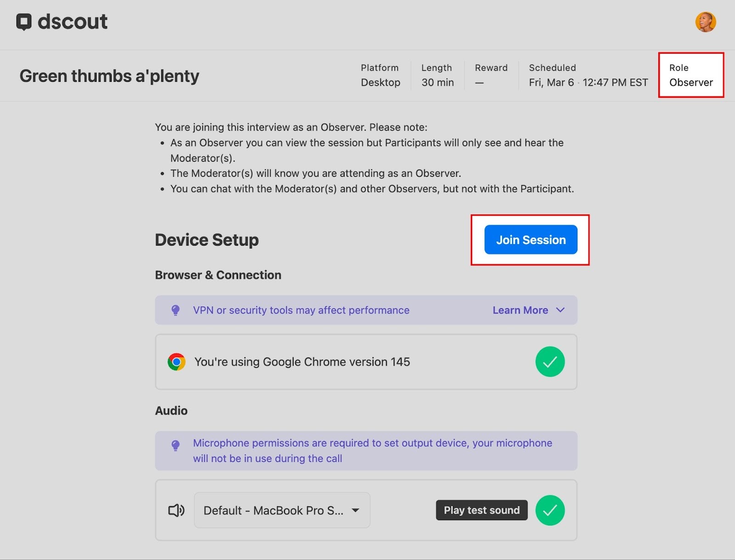
Task: Click the Length 30 min info
Action: pos(437,75)
